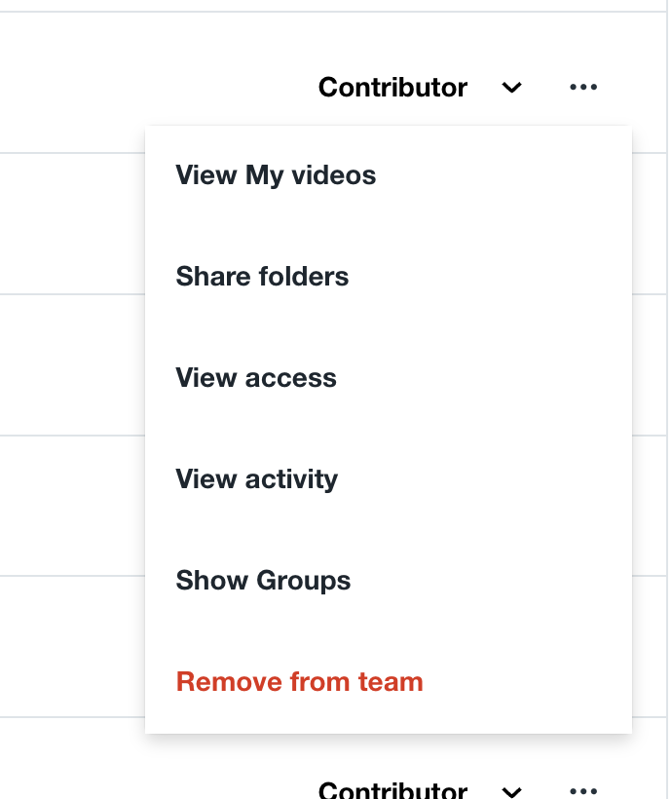This screenshot has width=672, height=799.
Task: Open View access menu entry
Action: [256, 378]
